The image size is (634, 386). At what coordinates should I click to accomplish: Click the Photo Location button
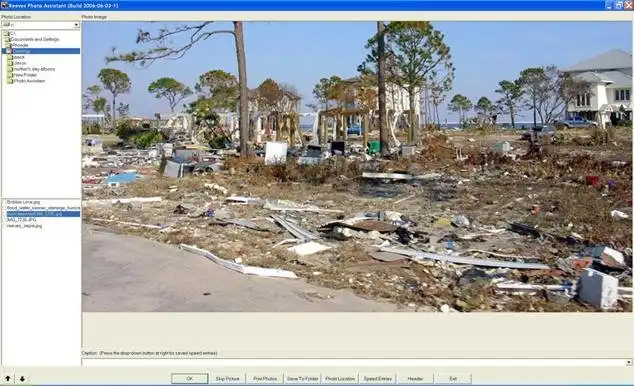tap(340, 379)
